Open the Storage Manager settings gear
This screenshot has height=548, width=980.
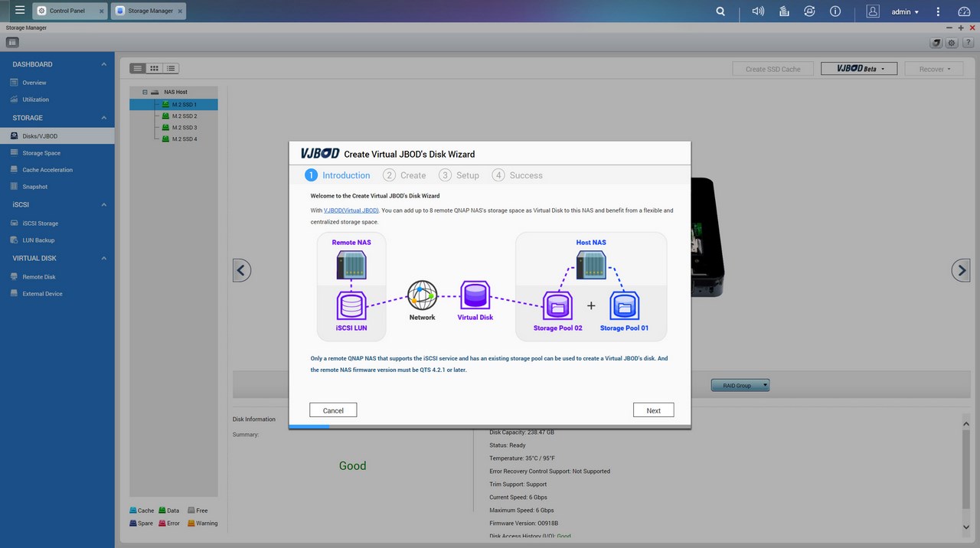coord(952,43)
